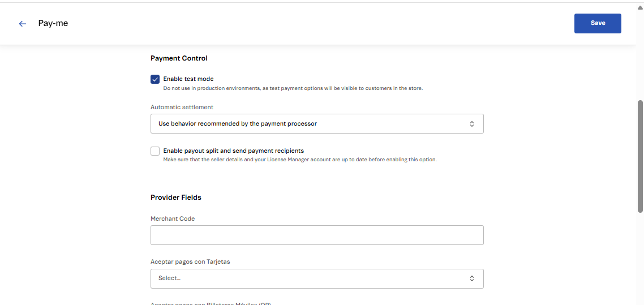Uncheck the Enable test mode checkbox
This screenshot has height=305, width=644.
155,79
